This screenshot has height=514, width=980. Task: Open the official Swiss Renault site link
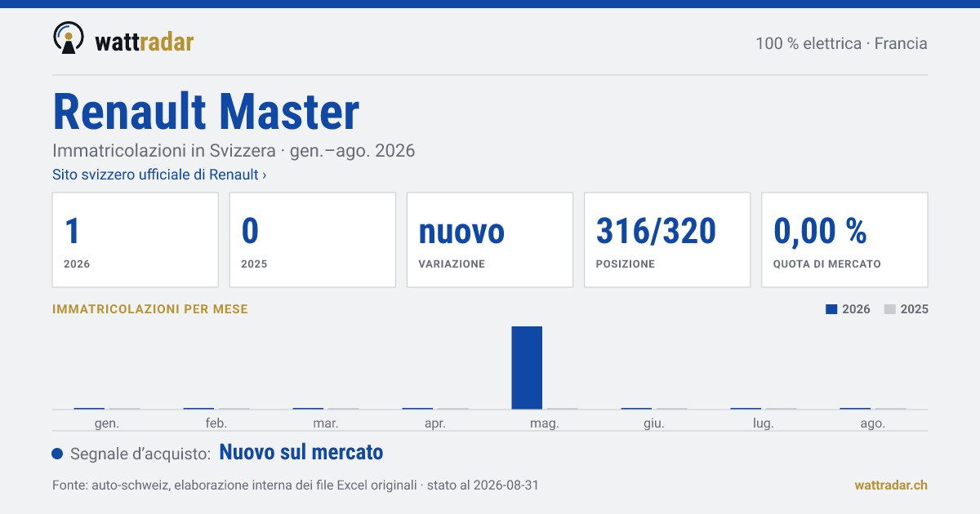159,175
